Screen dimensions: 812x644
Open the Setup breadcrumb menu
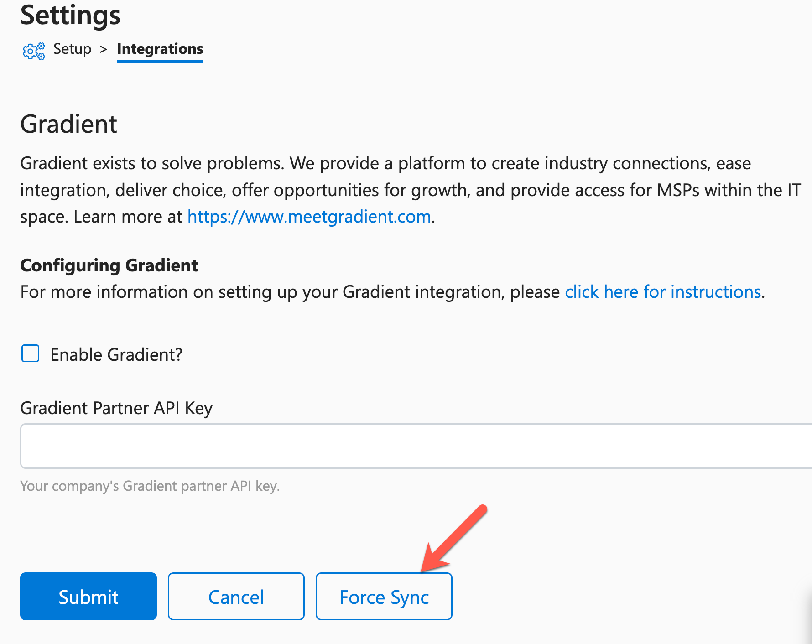[x=72, y=49]
